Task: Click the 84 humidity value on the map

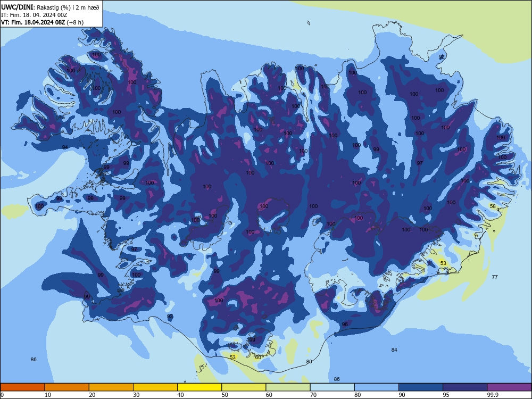Action: pyautogui.click(x=394, y=350)
